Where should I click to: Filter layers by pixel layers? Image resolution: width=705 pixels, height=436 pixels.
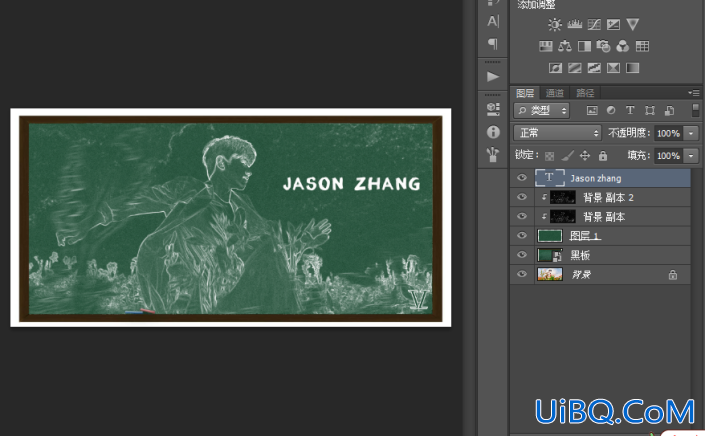[x=592, y=111]
